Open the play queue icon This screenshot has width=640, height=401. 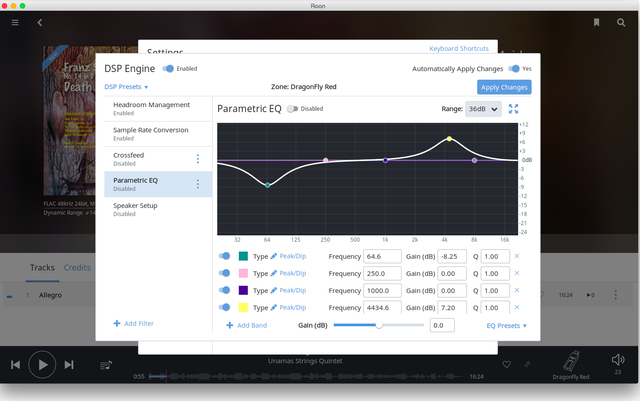pos(106,365)
